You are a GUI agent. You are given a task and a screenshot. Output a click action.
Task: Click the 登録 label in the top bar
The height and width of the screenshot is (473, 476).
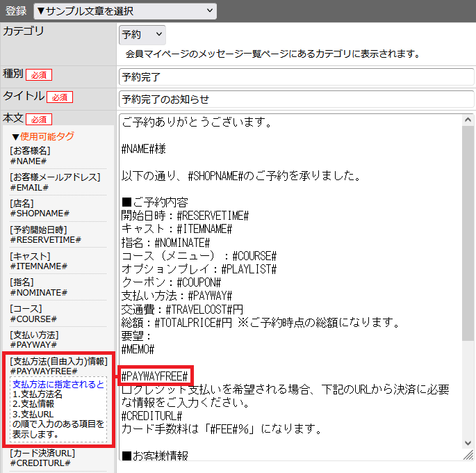coord(16,11)
